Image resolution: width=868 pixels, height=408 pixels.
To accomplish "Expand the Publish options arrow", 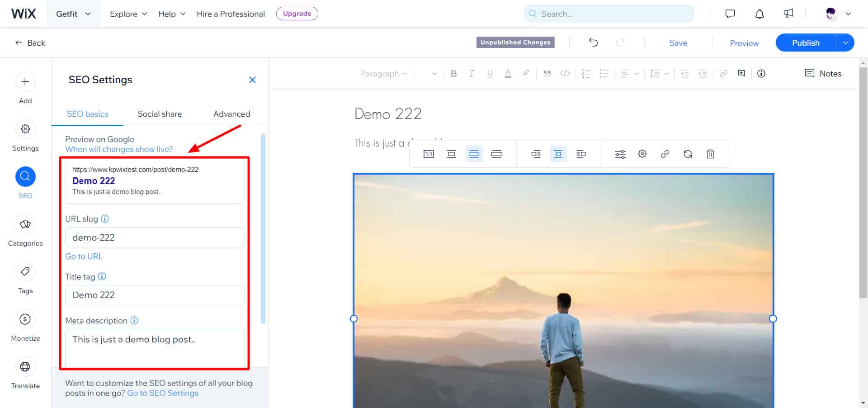I will (x=845, y=43).
